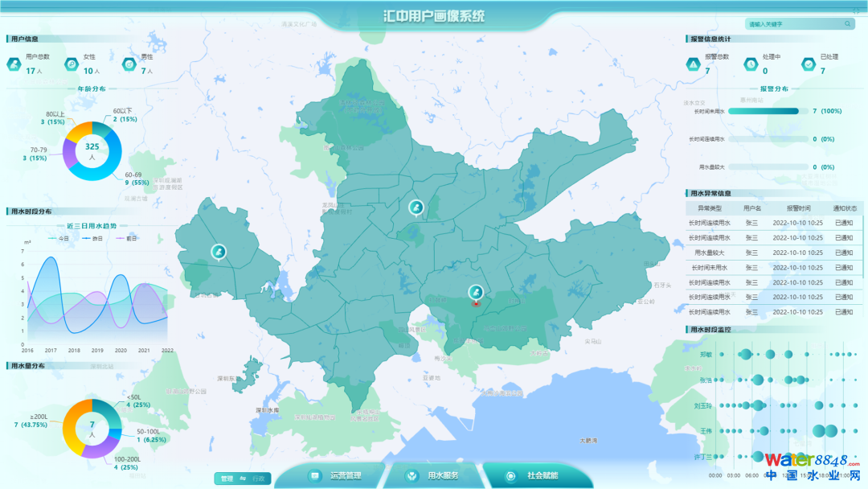The height and width of the screenshot is (489, 868).
Task: Click the 长时间未用水 alarm progress bar
Action: [x=763, y=112]
